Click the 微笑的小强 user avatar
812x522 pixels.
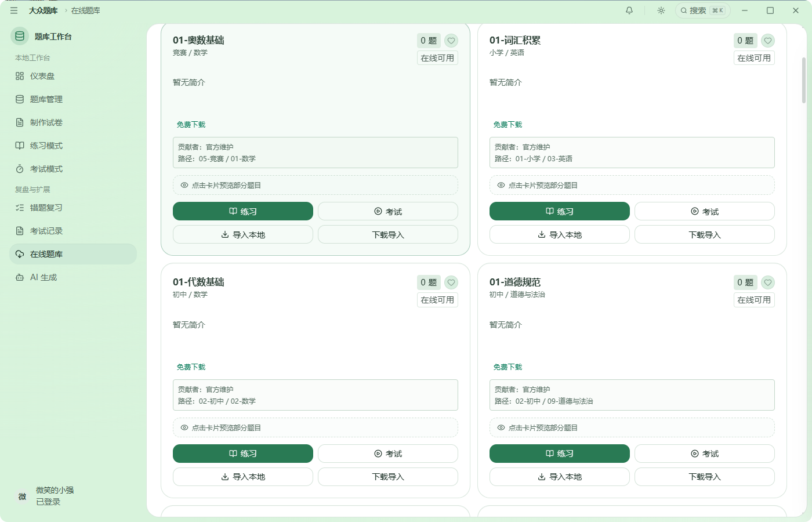coord(22,496)
